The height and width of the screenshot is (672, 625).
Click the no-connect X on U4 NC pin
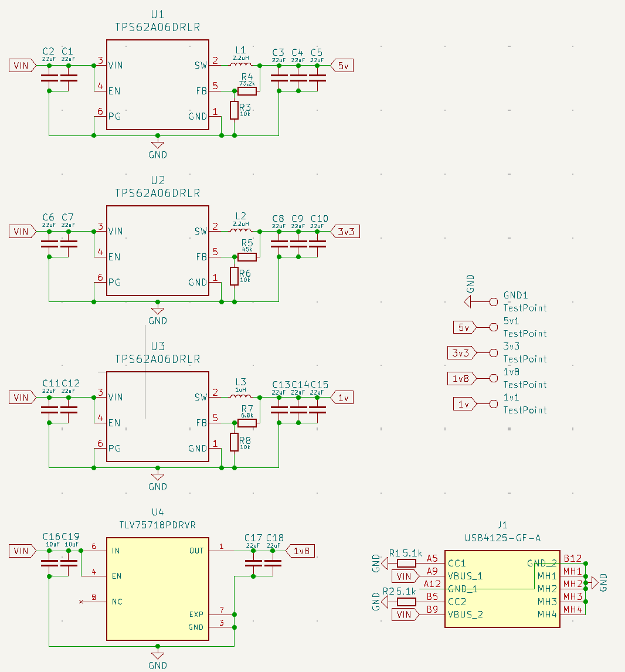click(81, 602)
